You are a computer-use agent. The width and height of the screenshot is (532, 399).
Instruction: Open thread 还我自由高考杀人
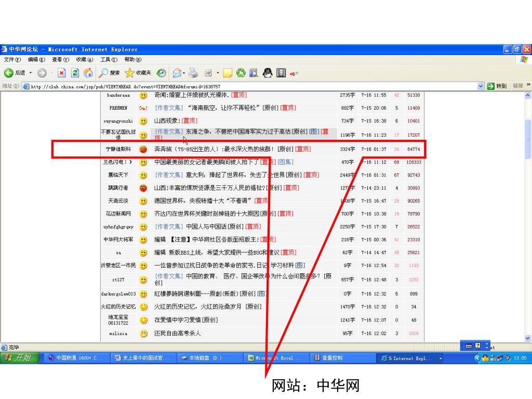point(178,334)
